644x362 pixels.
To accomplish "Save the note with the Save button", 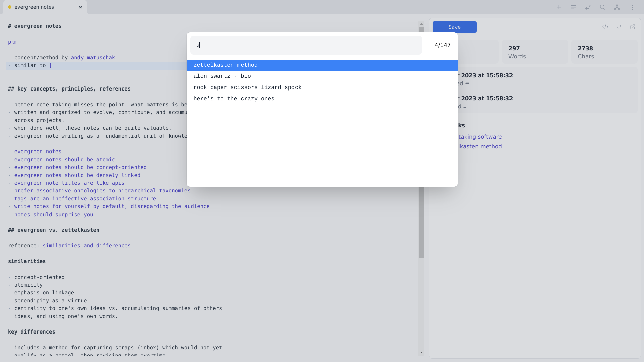I will (x=454, y=27).
